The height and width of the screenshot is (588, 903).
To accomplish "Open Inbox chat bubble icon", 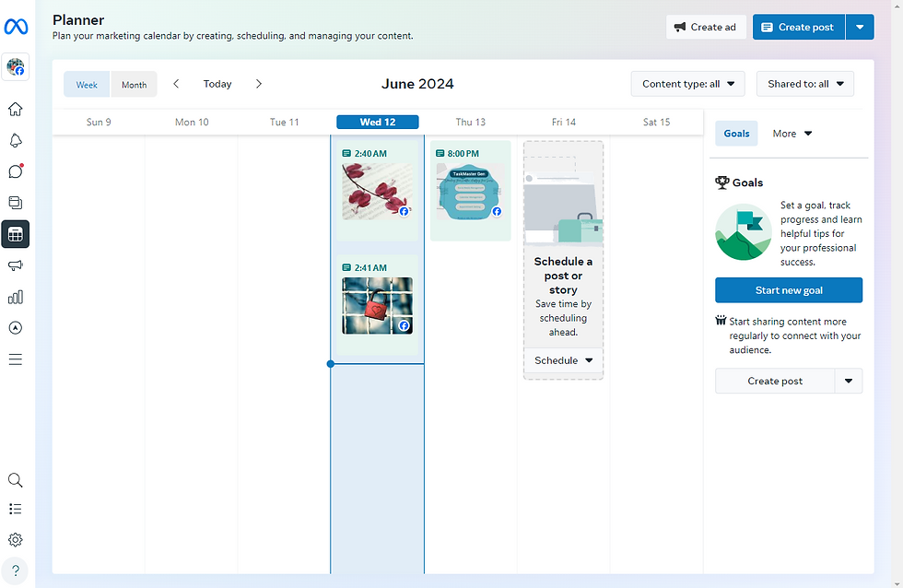I will (x=16, y=171).
